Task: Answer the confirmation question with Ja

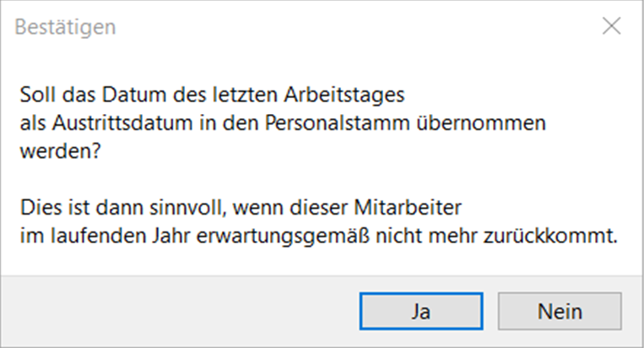Action: point(421,311)
